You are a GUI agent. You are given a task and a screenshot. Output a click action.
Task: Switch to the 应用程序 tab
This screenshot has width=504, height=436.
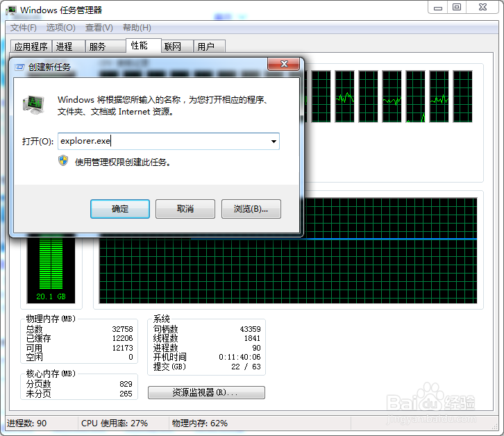click(x=31, y=47)
